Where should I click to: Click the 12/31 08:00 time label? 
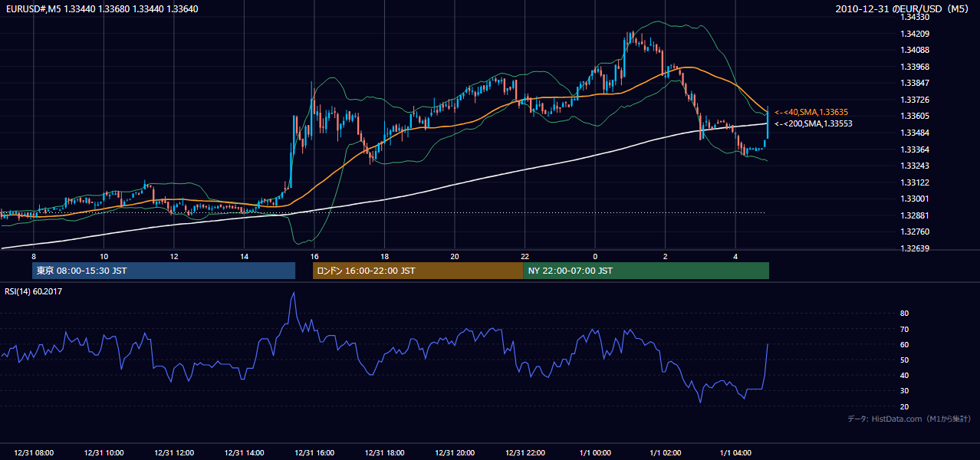pos(34,453)
